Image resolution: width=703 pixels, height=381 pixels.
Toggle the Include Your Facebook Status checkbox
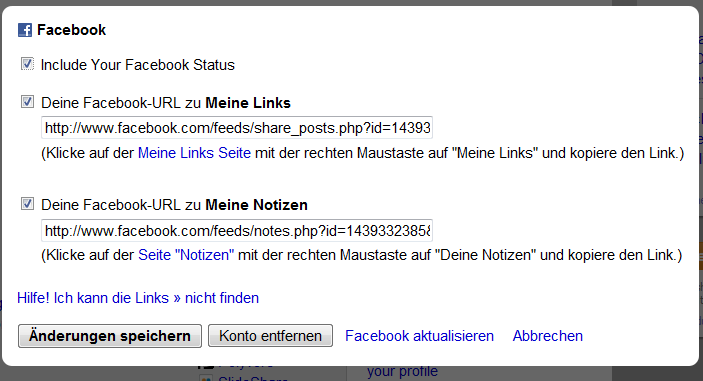27,64
